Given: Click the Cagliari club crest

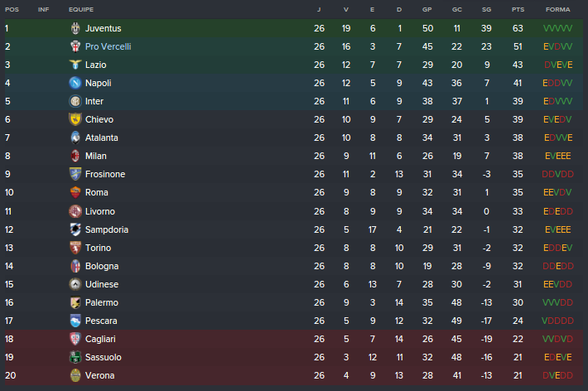Looking at the screenshot, I should tap(75, 339).
